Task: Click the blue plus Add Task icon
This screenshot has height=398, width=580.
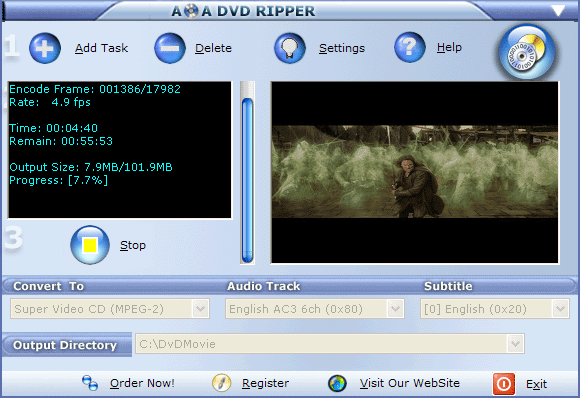Action: (45, 48)
